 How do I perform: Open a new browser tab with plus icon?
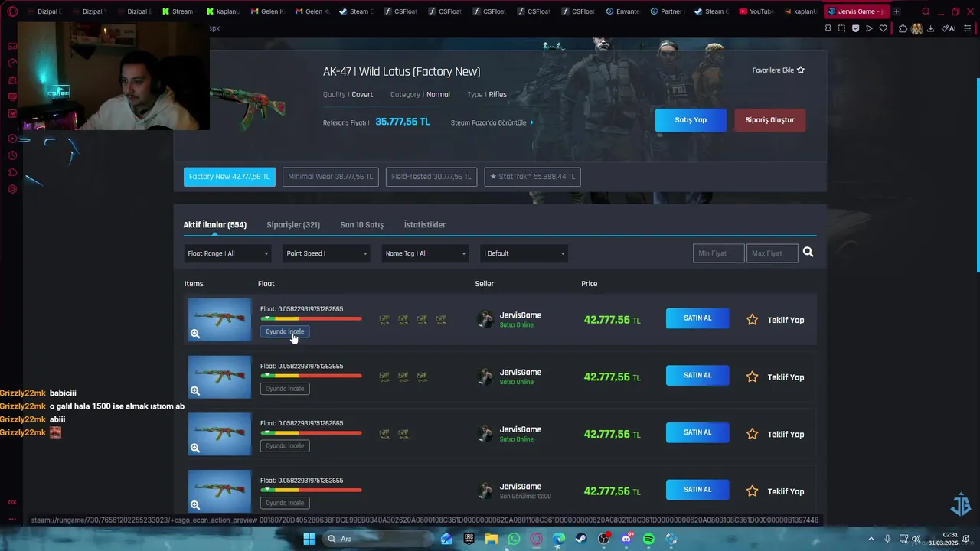897,11
